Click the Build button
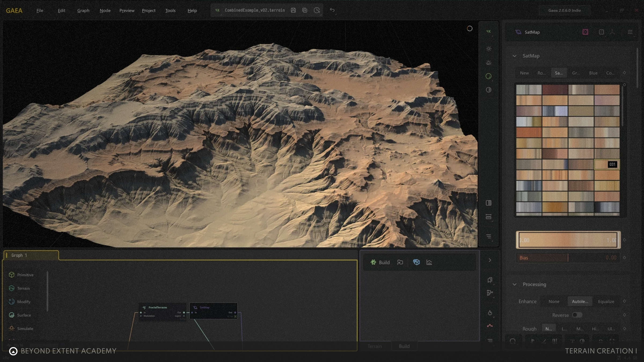The width and height of the screenshot is (644, 362). [380, 262]
